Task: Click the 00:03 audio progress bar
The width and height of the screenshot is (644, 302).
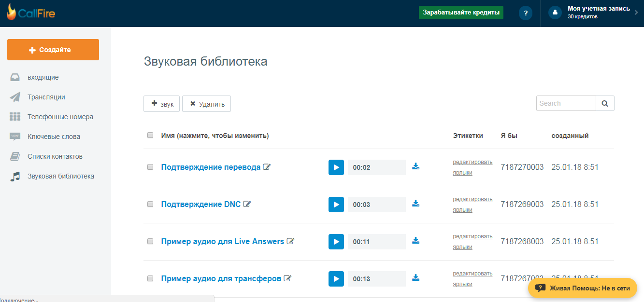Action: (x=377, y=205)
